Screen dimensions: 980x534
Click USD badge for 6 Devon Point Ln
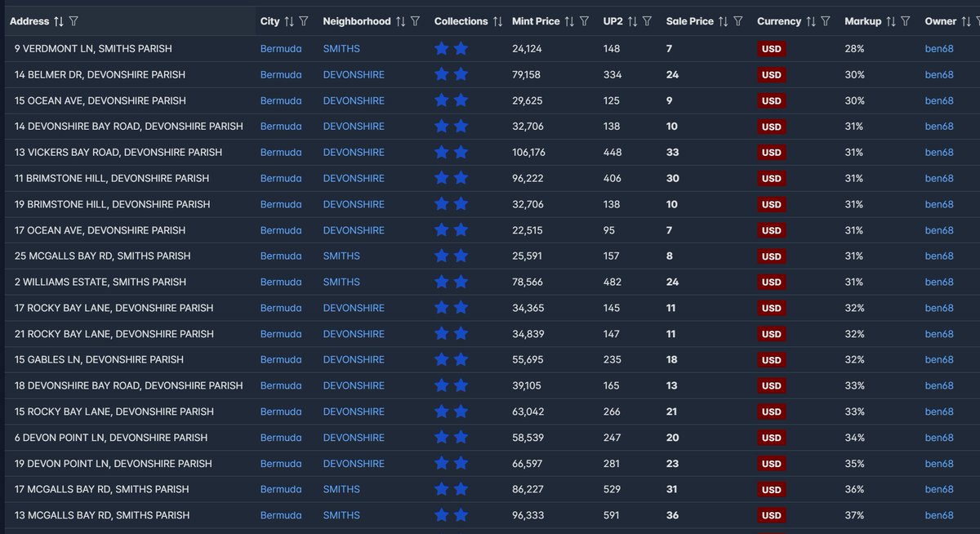[771, 438]
